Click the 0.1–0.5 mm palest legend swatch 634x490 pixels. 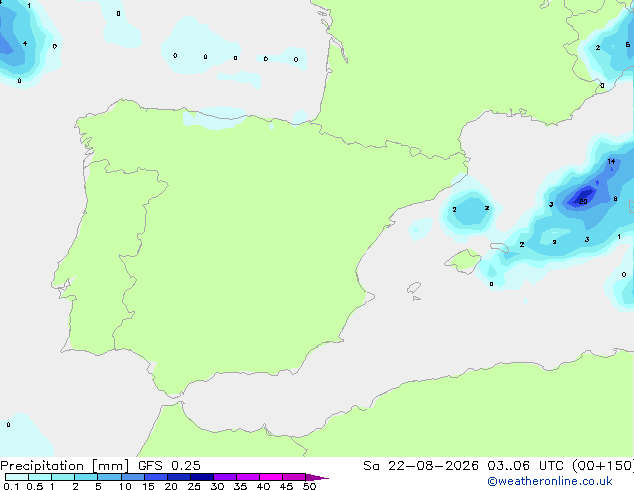pos(17,477)
